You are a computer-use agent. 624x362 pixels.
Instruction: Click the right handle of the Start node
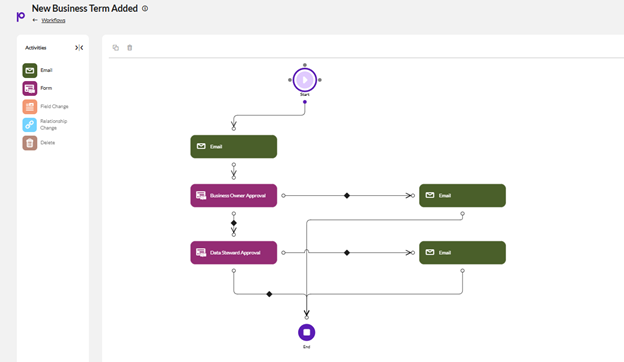click(x=320, y=80)
